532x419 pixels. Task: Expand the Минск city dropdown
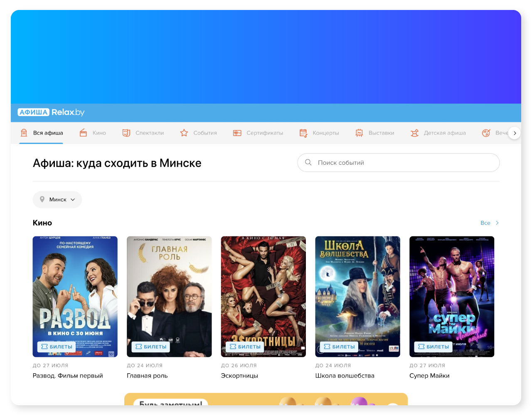[x=57, y=200]
